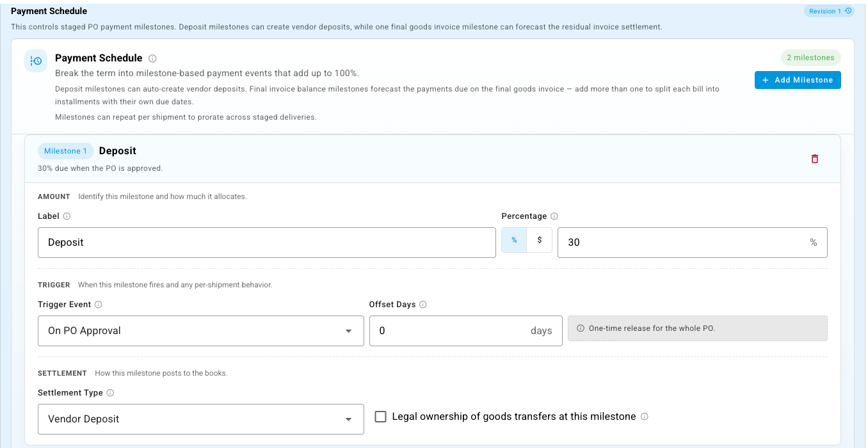Edit the Label field containing Deposit

pos(267,243)
